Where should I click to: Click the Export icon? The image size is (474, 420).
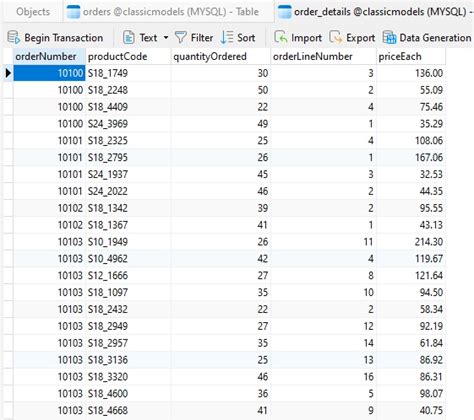click(x=336, y=38)
